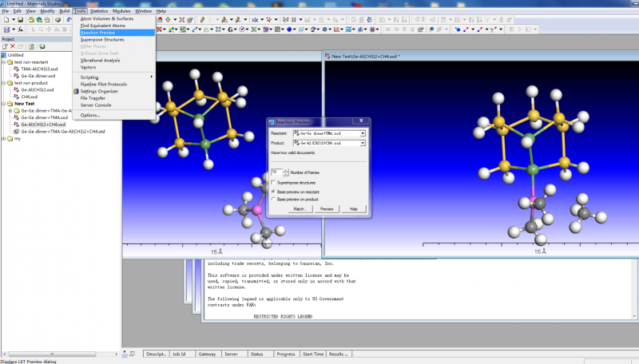Image resolution: width=639 pixels, height=364 pixels.
Task: Open the Product document dropdown
Action: click(x=363, y=142)
